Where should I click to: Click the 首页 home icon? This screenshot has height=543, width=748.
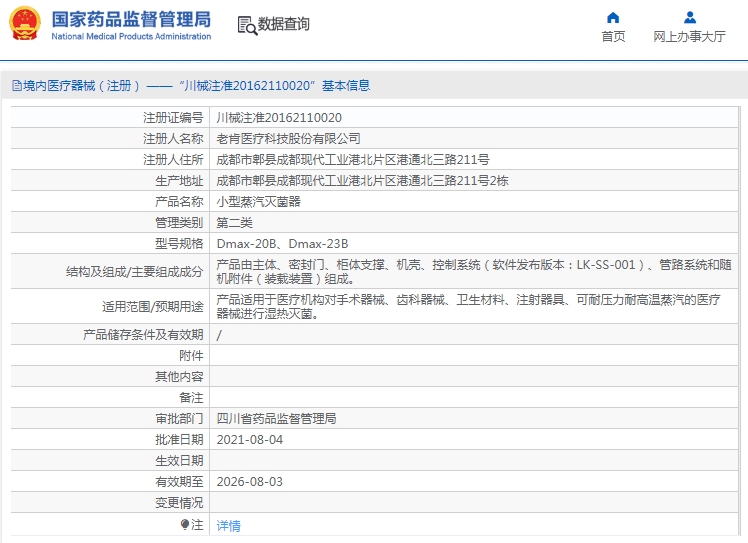click(x=613, y=18)
